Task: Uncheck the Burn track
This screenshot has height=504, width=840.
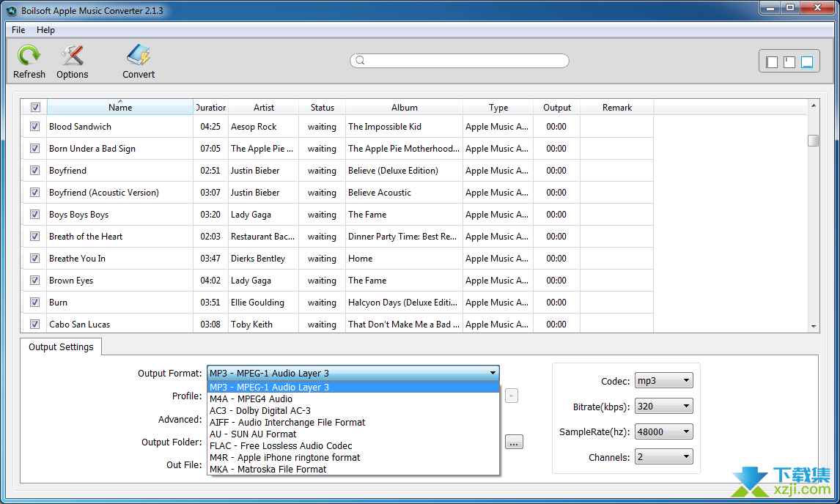Action: [35, 302]
